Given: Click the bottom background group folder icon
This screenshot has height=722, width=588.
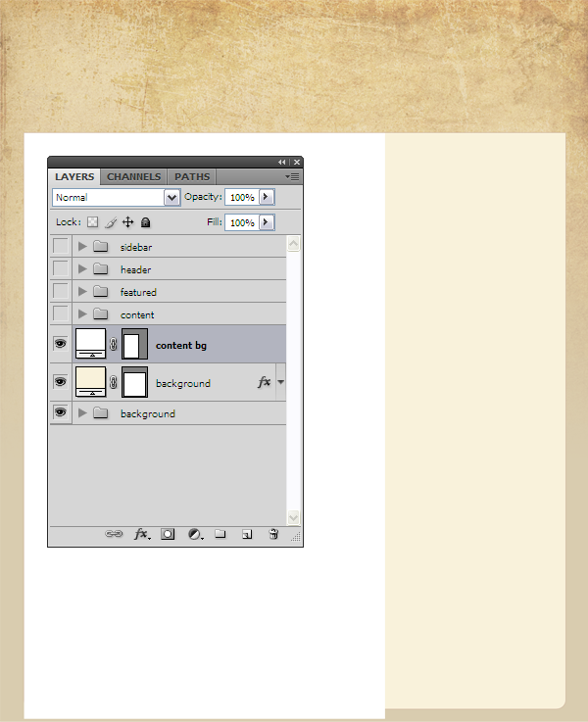Looking at the screenshot, I should [x=100, y=413].
